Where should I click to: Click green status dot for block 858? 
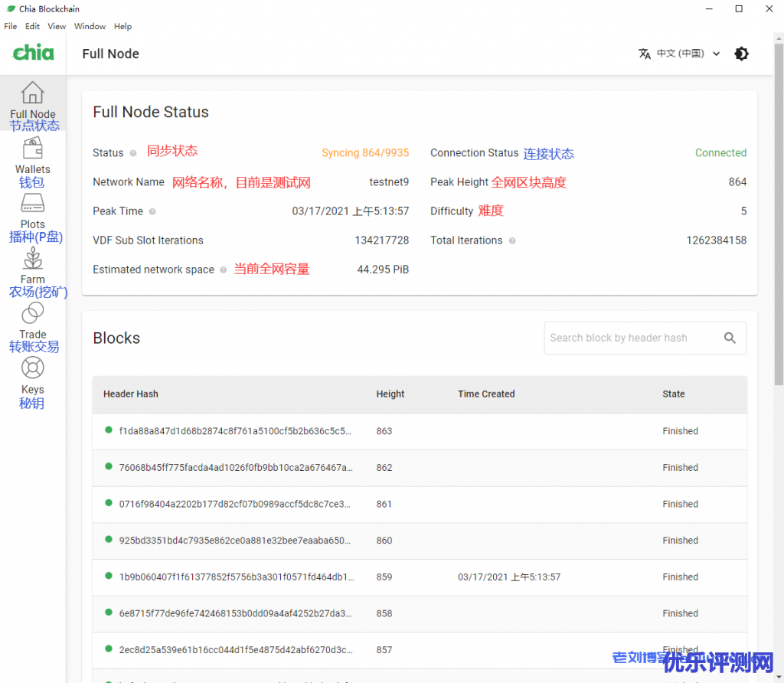pyautogui.click(x=109, y=613)
